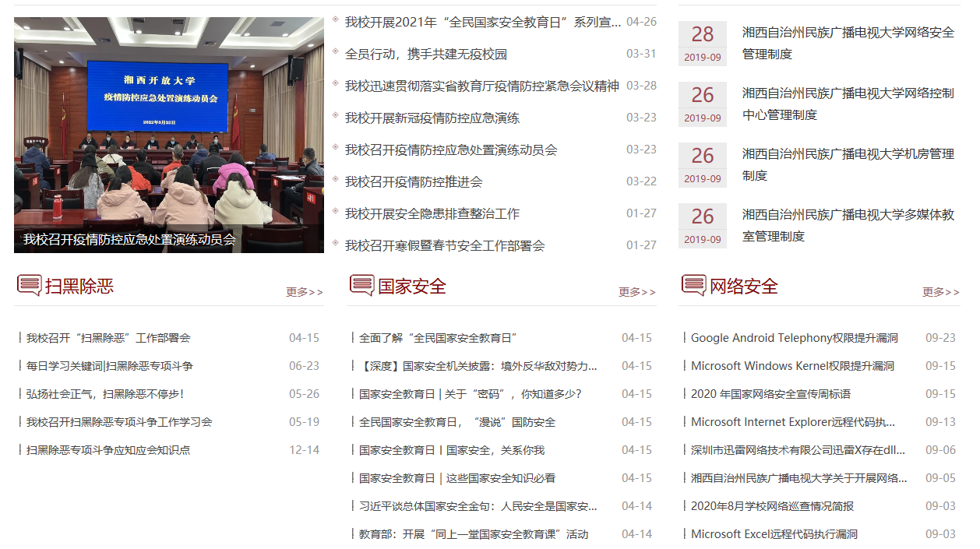The width and height of the screenshot is (980, 549).
Task: Open news 全员行动，携手共建无疫校园
Action: pos(426,54)
